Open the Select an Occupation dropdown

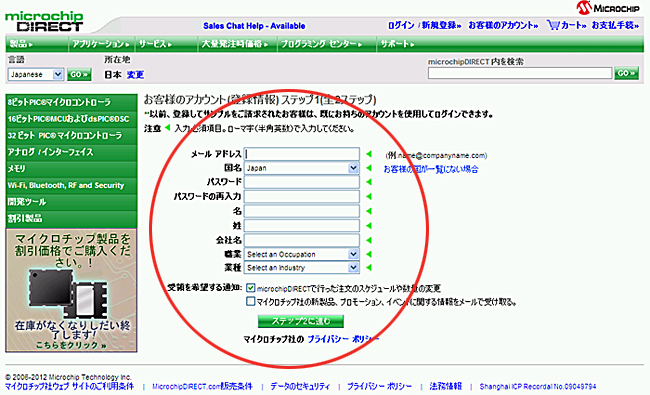pos(302,254)
